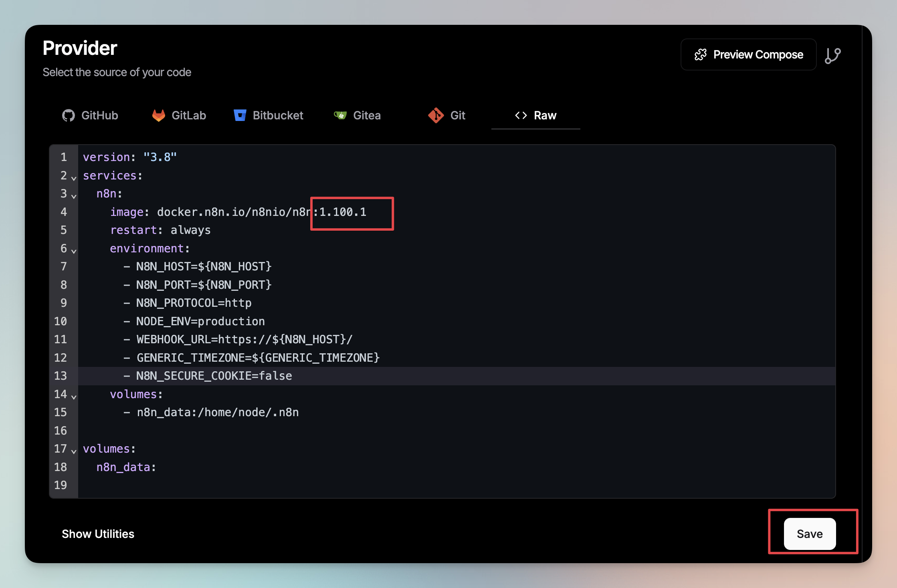
Task: Click the GitLab fox icon
Action: pyautogui.click(x=159, y=115)
